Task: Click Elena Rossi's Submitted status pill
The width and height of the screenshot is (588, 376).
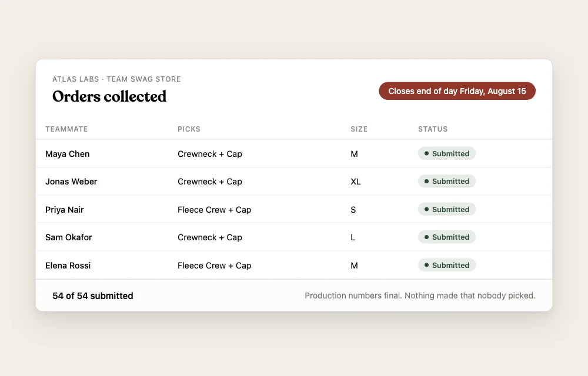Action: 447,265
